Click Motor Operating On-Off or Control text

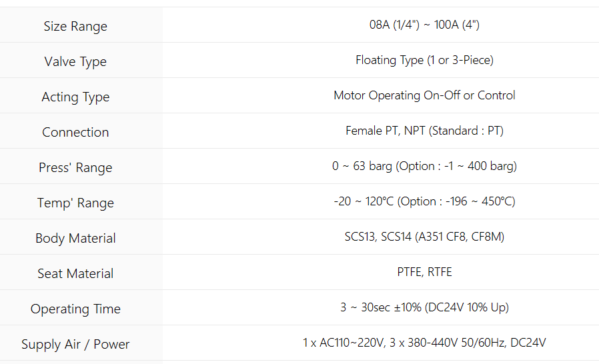click(x=424, y=96)
